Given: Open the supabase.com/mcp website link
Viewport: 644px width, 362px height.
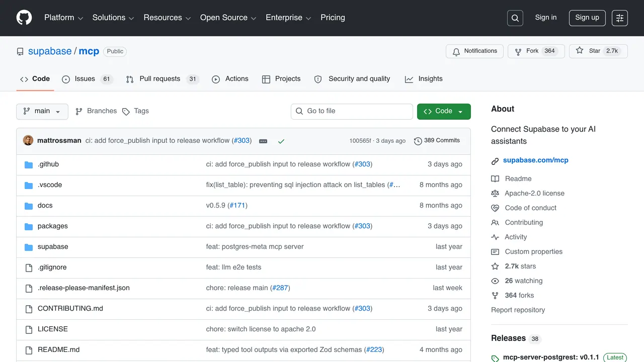Looking at the screenshot, I should pyautogui.click(x=536, y=160).
